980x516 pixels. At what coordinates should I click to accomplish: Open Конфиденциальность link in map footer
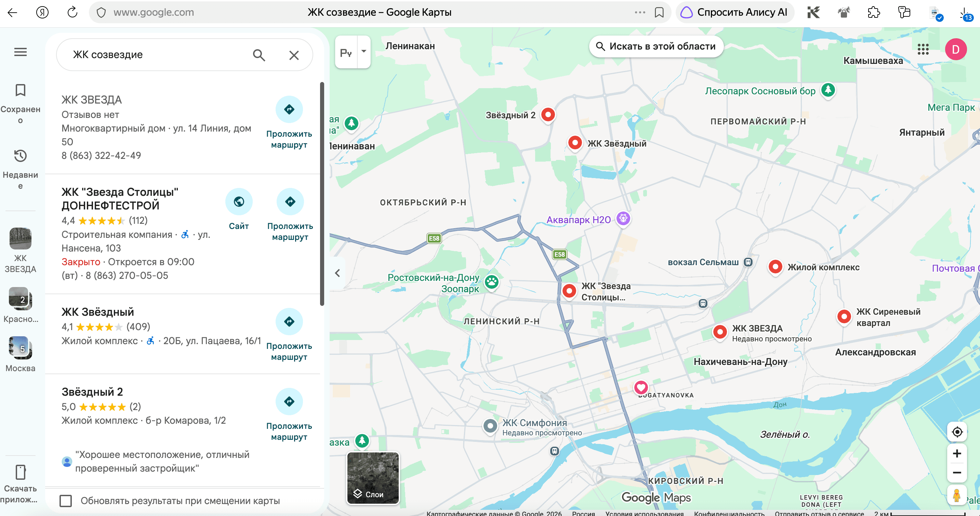729,513
